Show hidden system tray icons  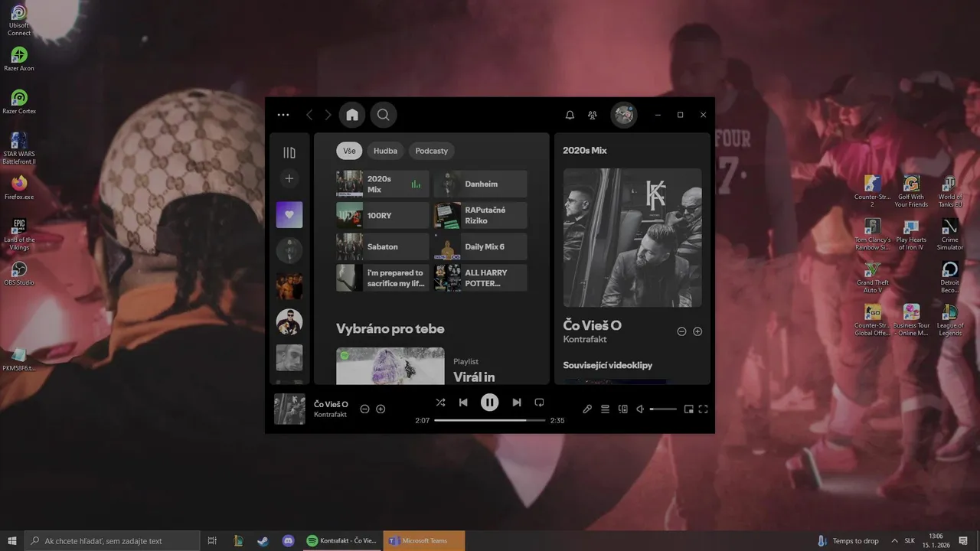tap(893, 541)
